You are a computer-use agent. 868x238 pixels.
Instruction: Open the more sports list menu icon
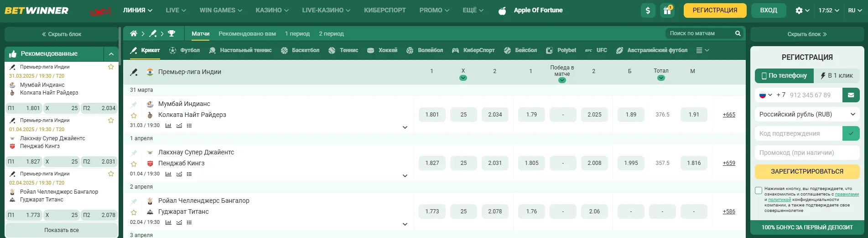click(702, 50)
